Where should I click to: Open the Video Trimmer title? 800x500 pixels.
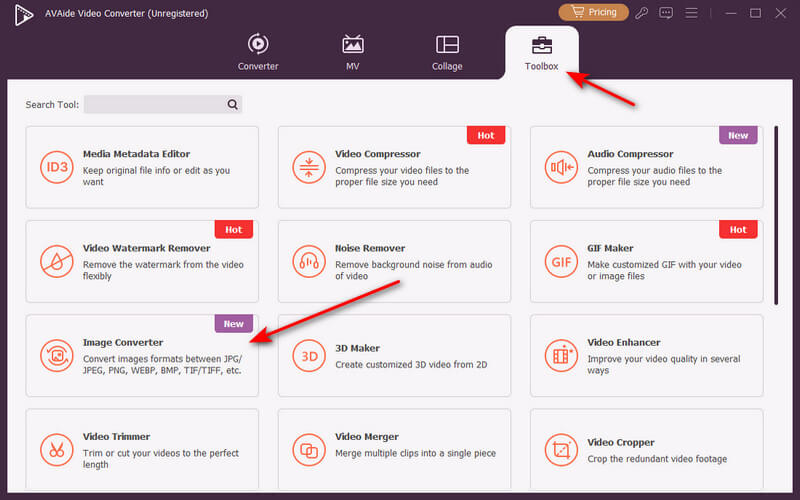[x=116, y=436]
